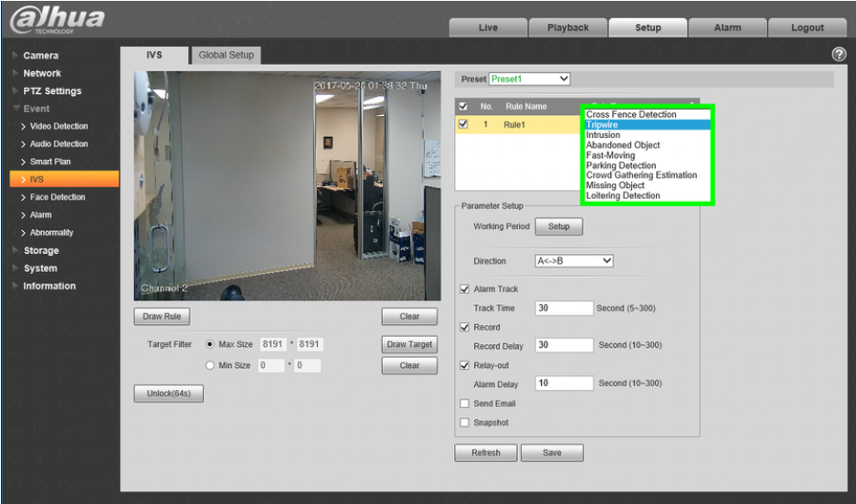Select Intrusion from rule type list
The width and height of the screenshot is (856, 504).
click(x=603, y=135)
